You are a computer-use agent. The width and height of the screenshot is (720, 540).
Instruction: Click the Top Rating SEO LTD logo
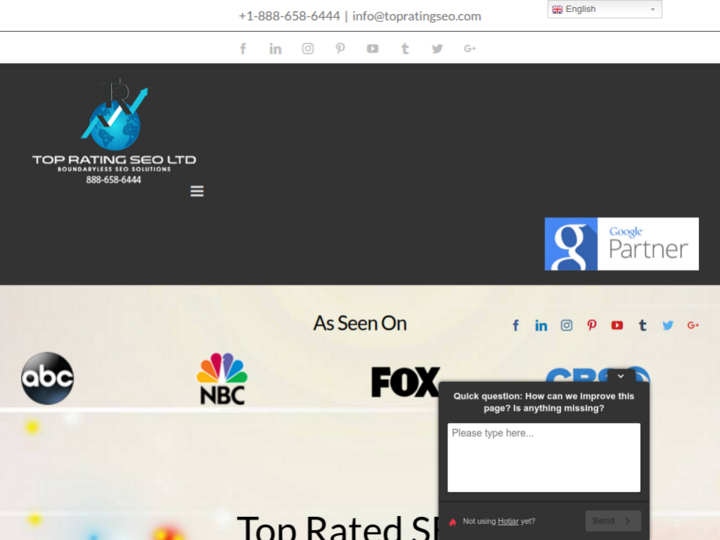pyautogui.click(x=114, y=132)
